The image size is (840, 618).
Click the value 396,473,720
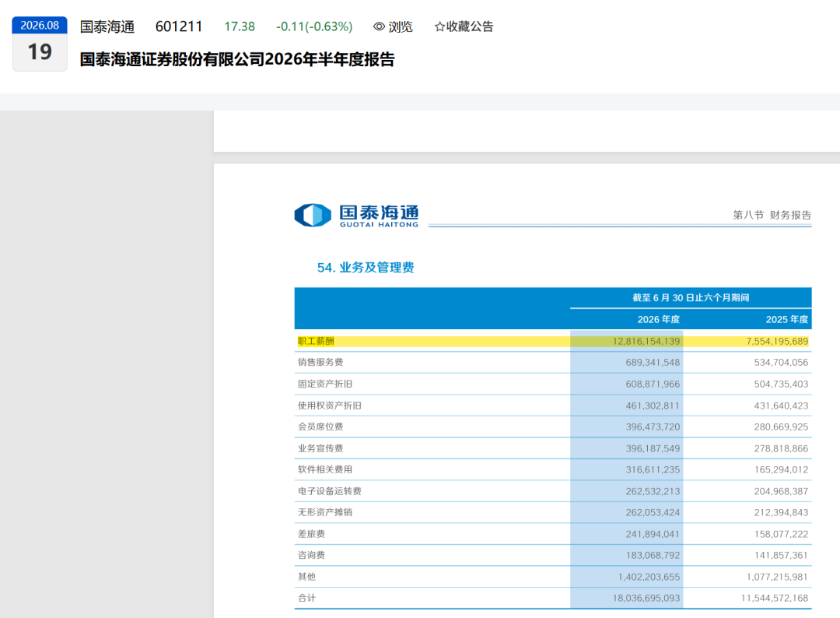coord(653,427)
